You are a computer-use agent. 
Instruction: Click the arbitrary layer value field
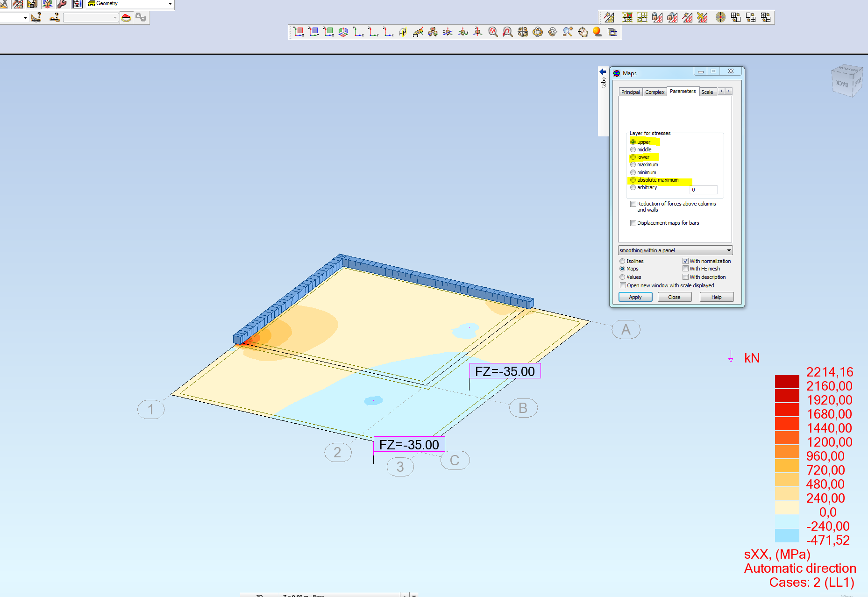(x=703, y=190)
